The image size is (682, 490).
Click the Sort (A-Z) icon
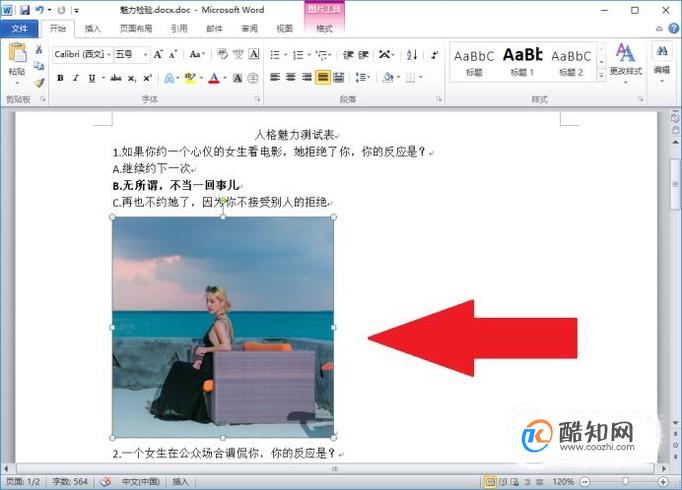(x=412, y=55)
